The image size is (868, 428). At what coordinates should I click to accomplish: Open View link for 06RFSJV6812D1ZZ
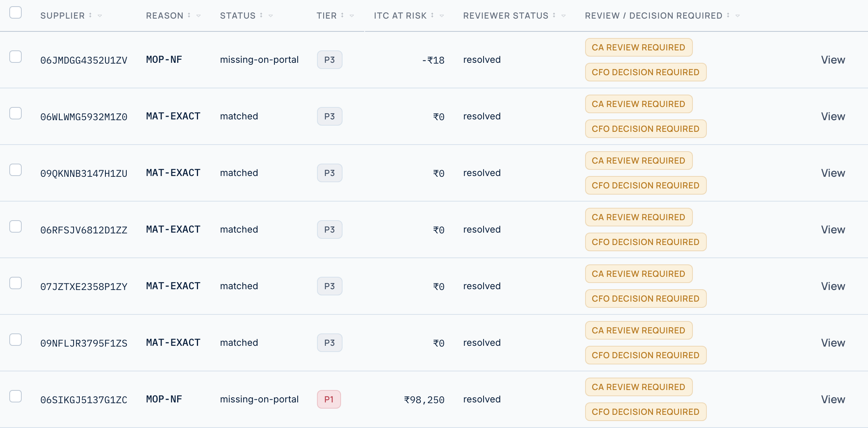833,230
